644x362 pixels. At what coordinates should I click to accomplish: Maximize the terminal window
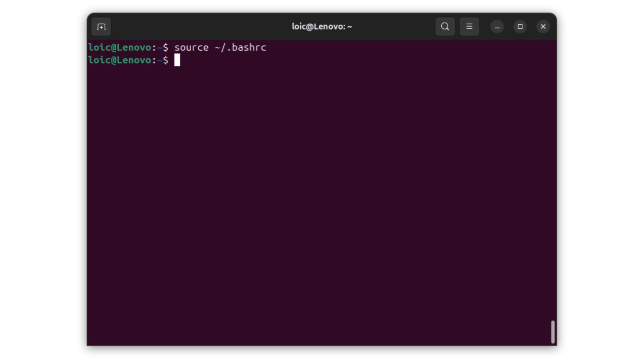tap(520, 27)
